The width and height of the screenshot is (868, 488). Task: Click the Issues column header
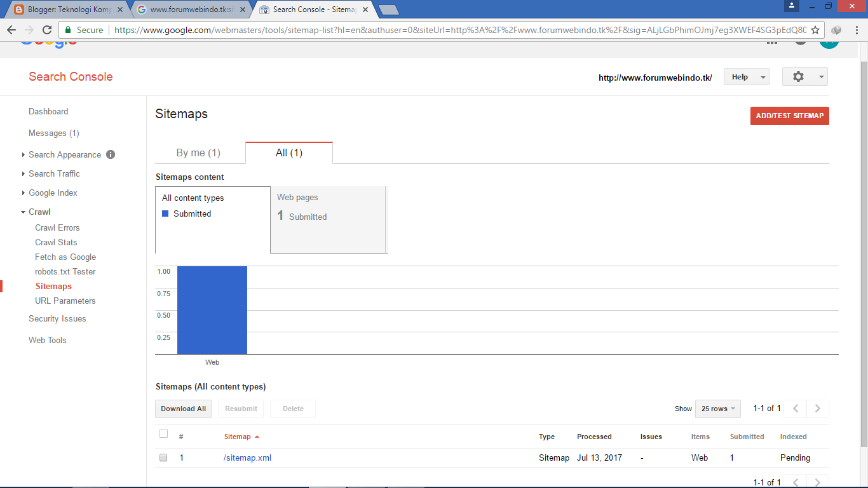651,437
